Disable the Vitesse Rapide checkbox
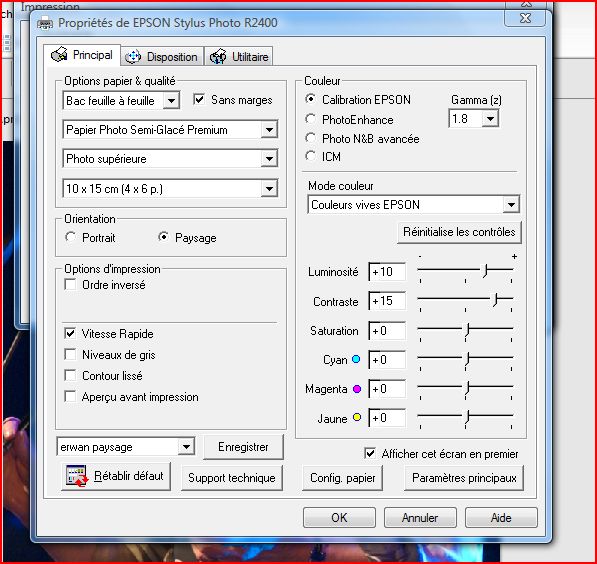 coord(70,334)
